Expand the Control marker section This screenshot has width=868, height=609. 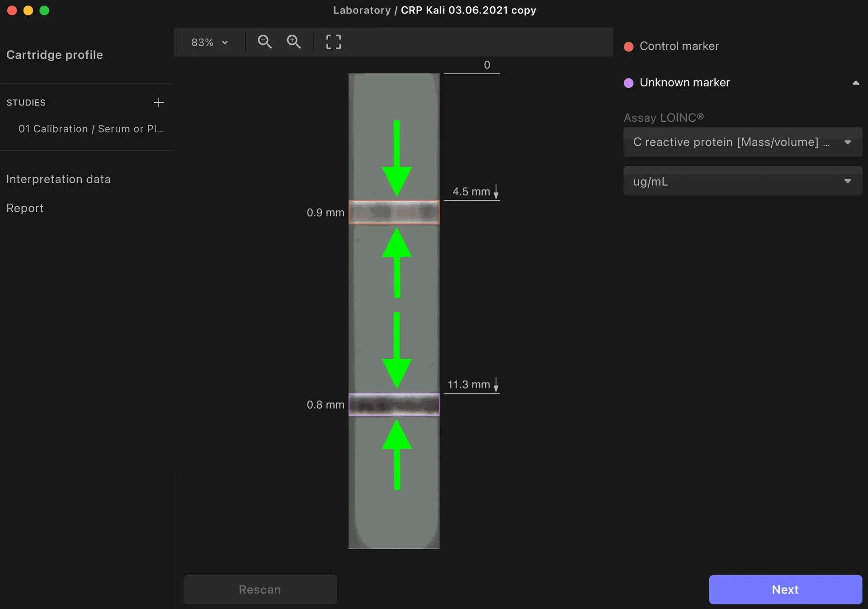coord(679,46)
